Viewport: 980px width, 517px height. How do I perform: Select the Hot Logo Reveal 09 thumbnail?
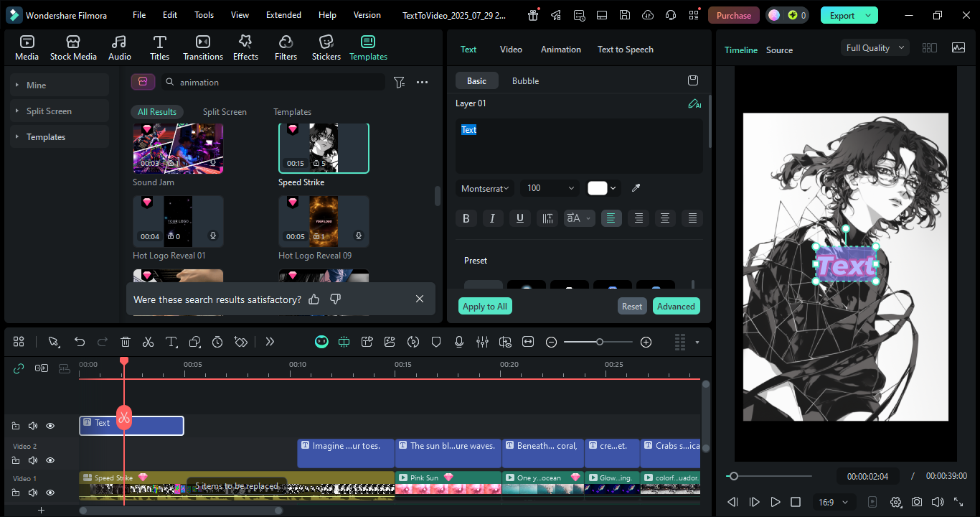(324, 221)
